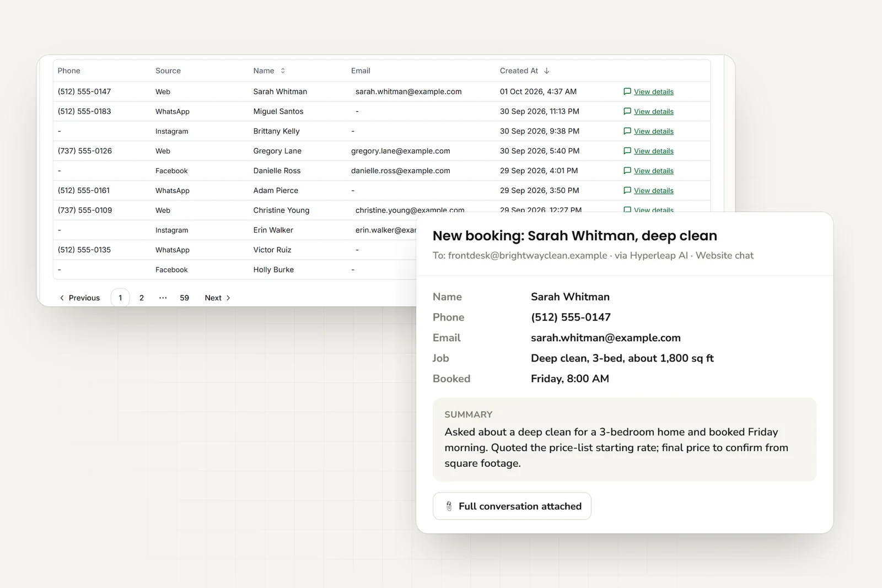Image resolution: width=882 pixels, height=588 pixels.
Task: Click the Previous page chevron icon
Action: (62, 298)
